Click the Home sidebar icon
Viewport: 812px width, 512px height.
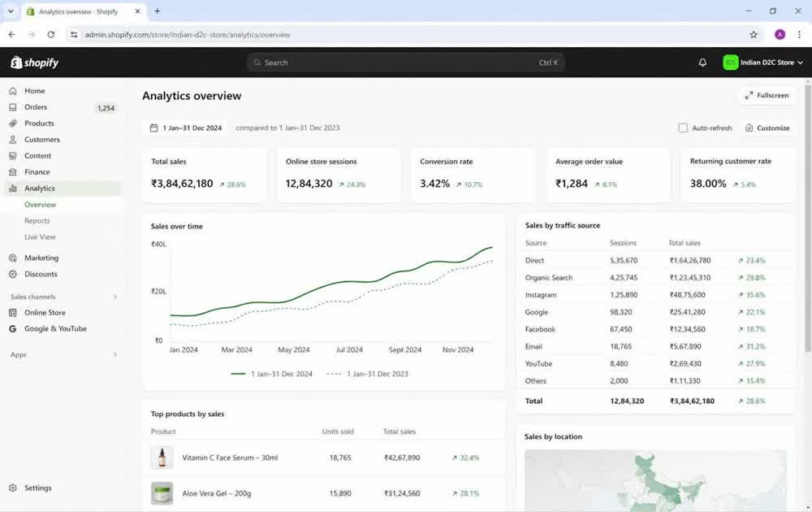[x=13, y=91]
